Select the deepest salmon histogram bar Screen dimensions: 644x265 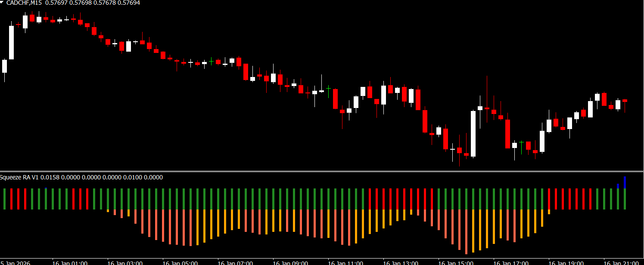(x=466, y=231)
